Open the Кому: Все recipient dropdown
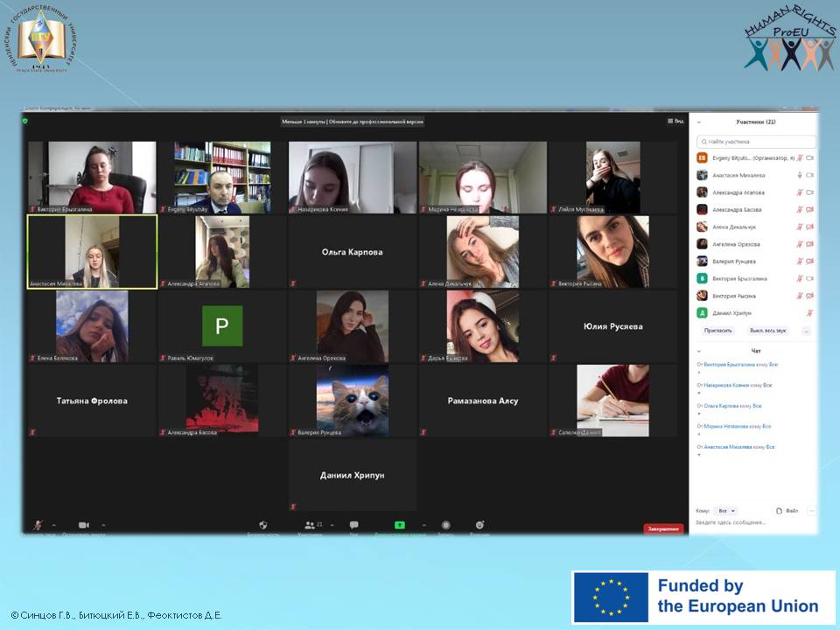The height and width of the screenshot is (630, 840). (x=727, y=511)
